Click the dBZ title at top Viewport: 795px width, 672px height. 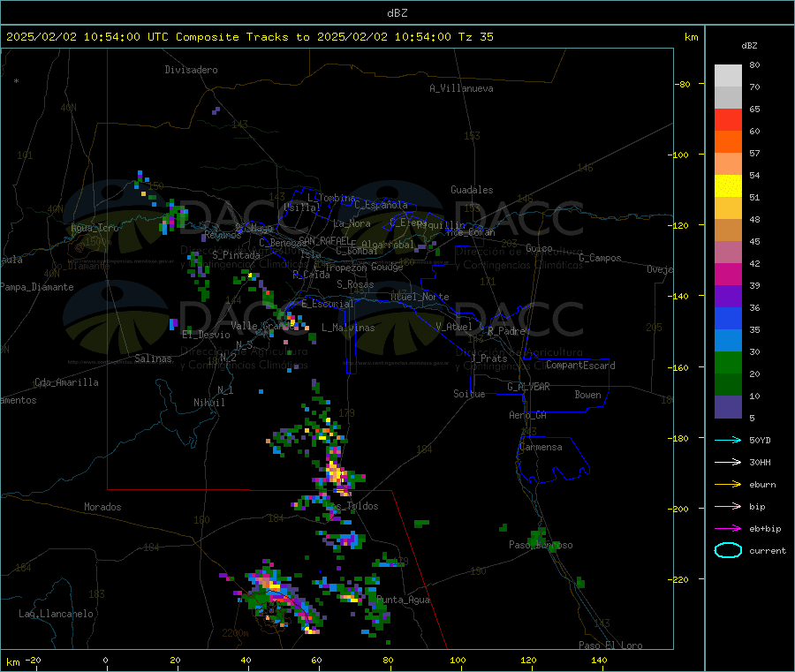pyautogui.click(x=397, y=13)
